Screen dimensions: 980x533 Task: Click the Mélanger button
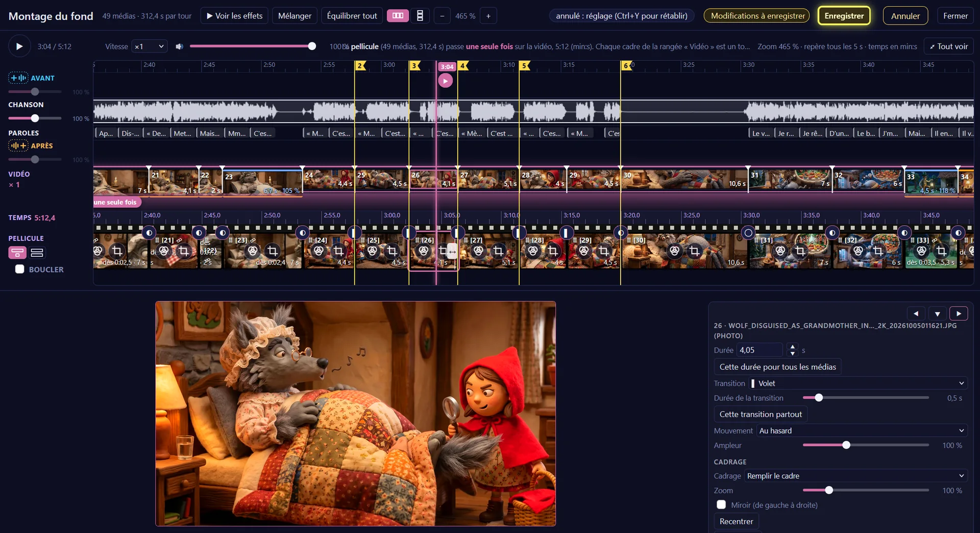295,16
